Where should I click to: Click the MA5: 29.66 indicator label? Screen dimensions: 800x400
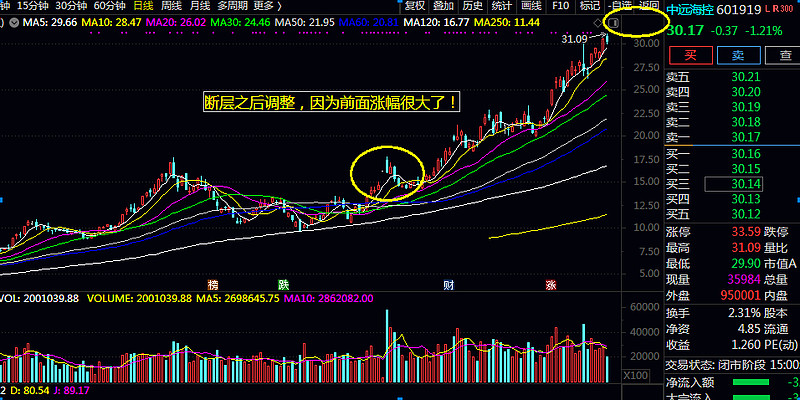[51, 22]
